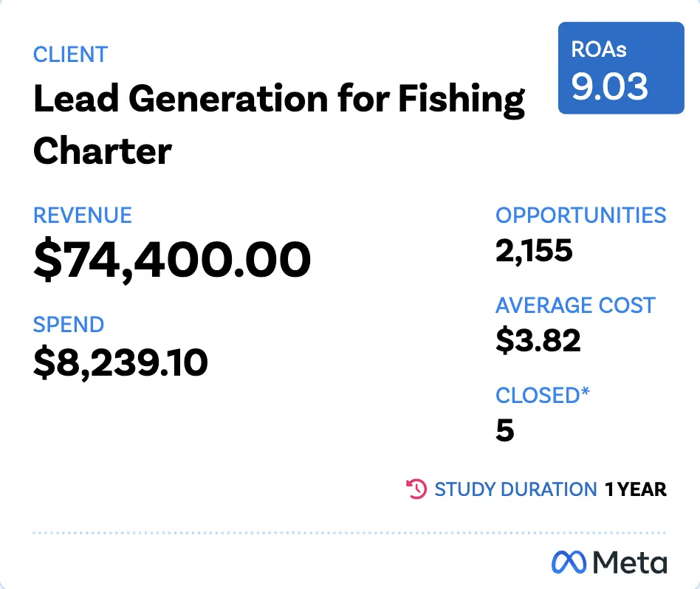Select the $8,239.10 spend amount

coord(120,362)
